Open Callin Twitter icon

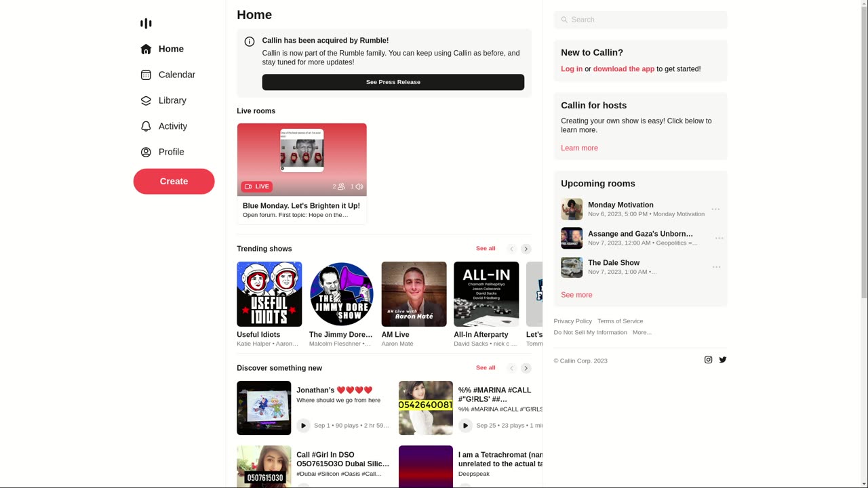[x=723, y=360]
